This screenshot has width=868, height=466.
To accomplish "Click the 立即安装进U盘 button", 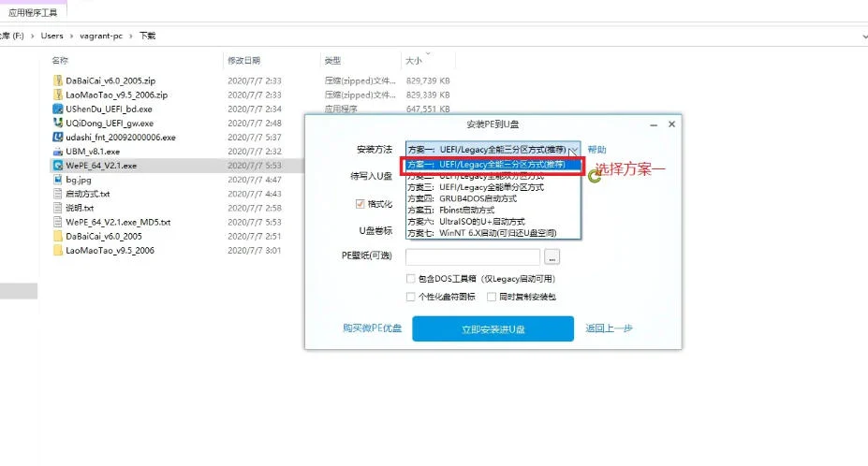I will click(x=493, y=328).
